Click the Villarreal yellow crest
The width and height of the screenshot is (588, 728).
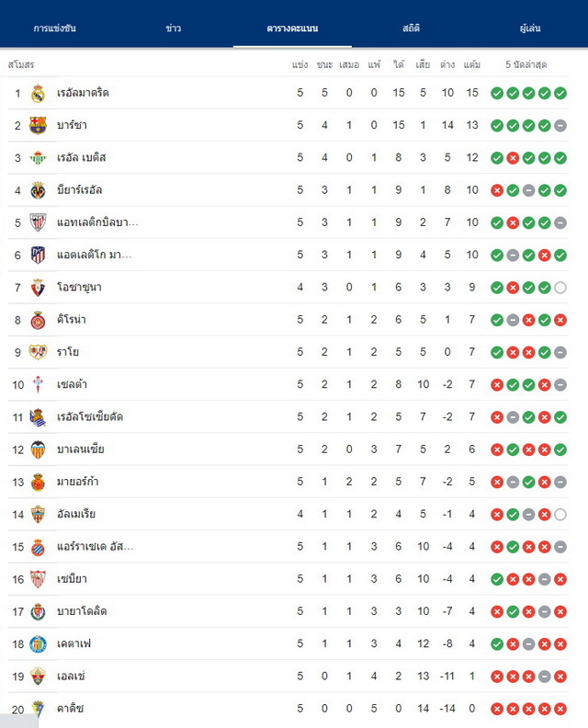pyautogui.click(x=38, y=190)
